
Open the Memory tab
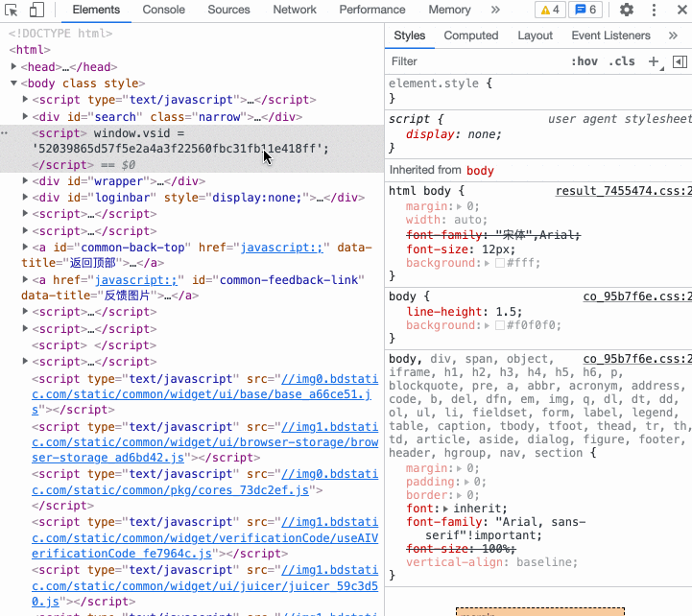pyautogui.click(x=449, y=10)
